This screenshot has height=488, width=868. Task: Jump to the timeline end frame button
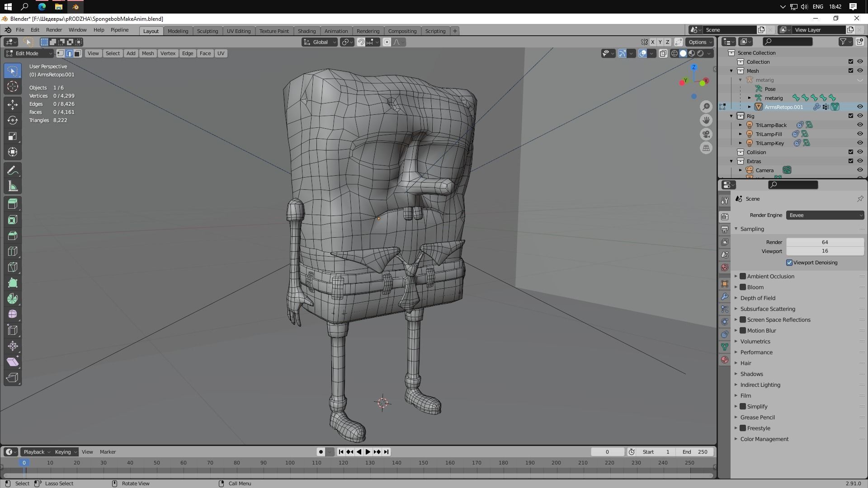point(386,452)
